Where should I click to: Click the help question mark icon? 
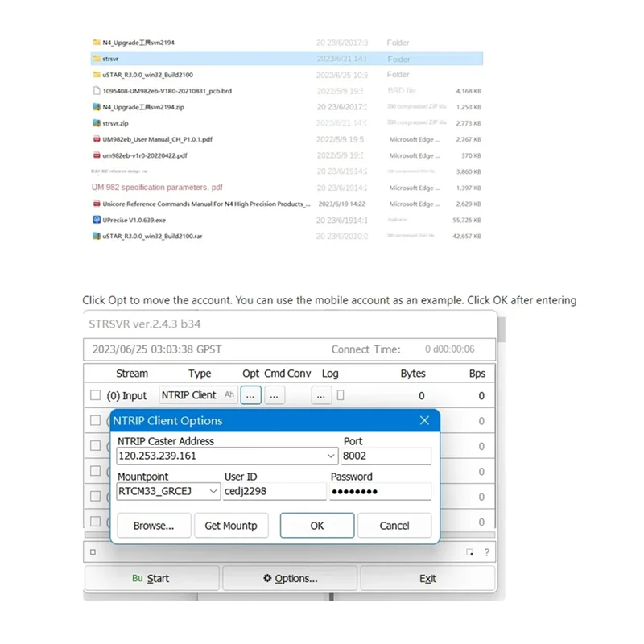point(487,552)
